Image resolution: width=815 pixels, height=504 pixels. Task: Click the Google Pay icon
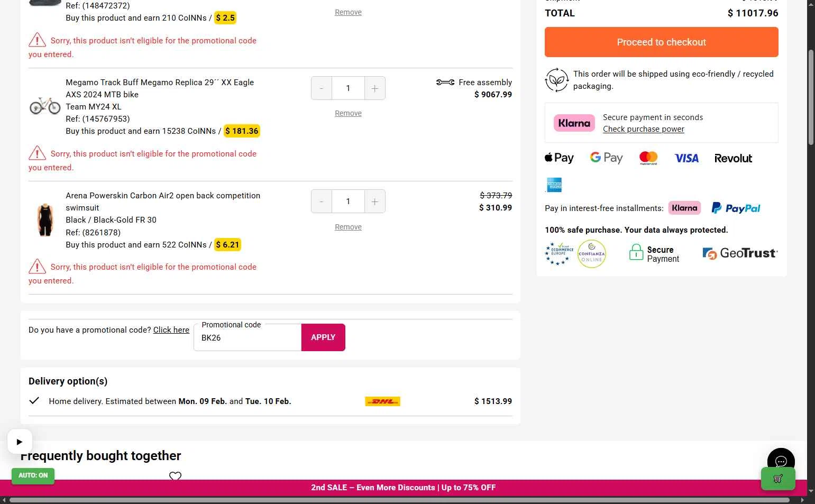click(x=606, y=158)
